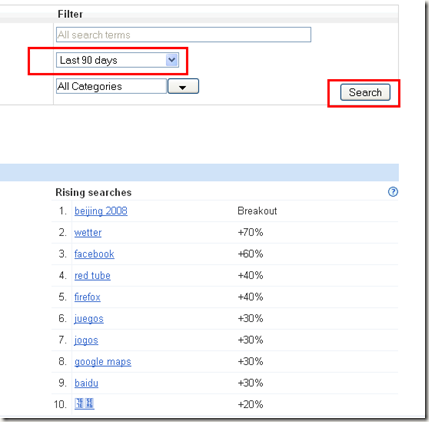The width and height of the screenshot is (429, 422).
Task: Expand the All Categories arrow button
Action: [183, 86]
